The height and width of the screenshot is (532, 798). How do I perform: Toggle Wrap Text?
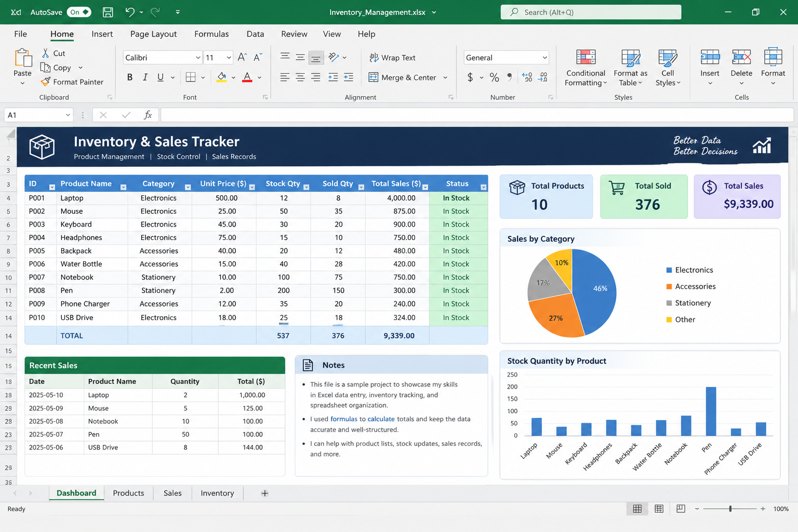[x=392, y=58]
